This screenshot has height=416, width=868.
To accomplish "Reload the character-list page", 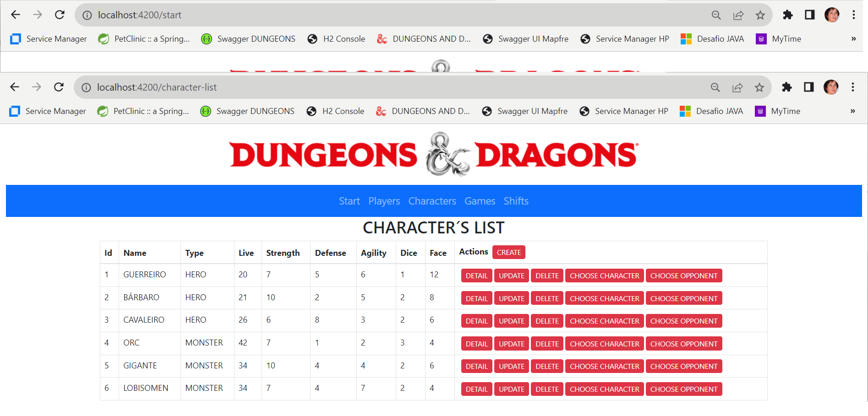I will point(59,87).
